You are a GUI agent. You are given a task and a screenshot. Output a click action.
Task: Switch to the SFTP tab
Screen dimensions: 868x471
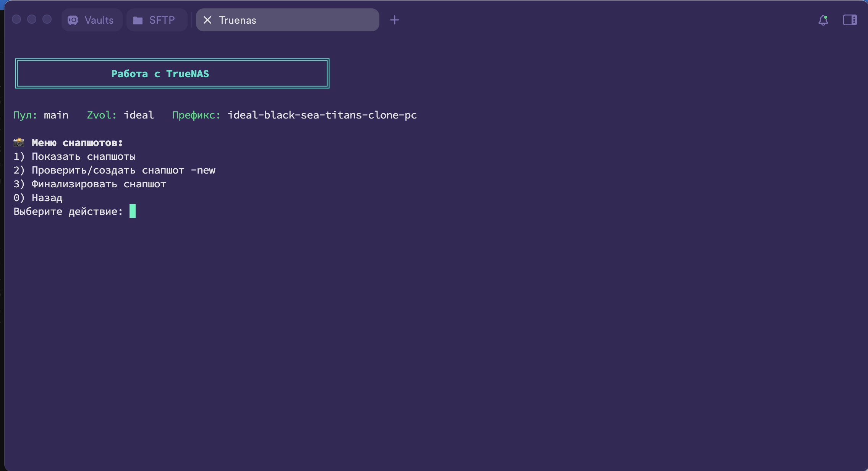point(162,20)
